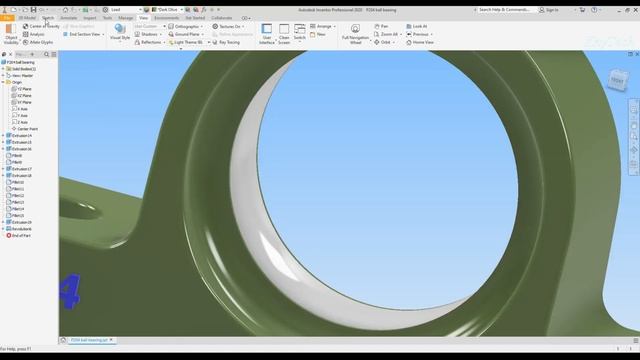The image size is (640, 360).
Task: Click Previous view icon
Action: [409, 34]
